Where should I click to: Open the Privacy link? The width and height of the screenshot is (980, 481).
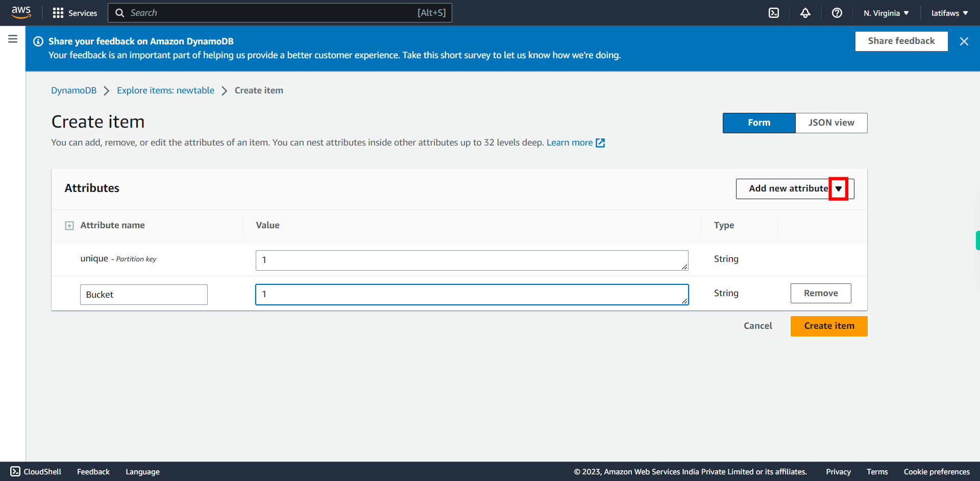[x=838, y=472]
